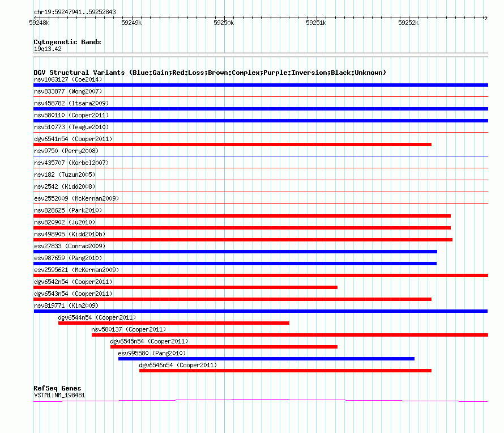504x433 pixels.
Task: Select the nsv435707 (Korbel2007) label
Action: coord(71,163)
